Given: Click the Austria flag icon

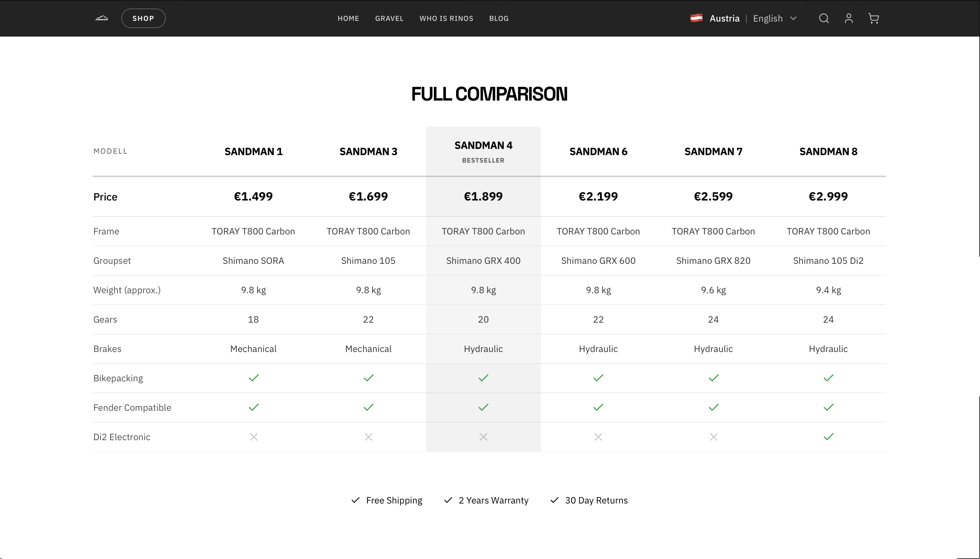Looking at the screenshot, I should (697, 18).
